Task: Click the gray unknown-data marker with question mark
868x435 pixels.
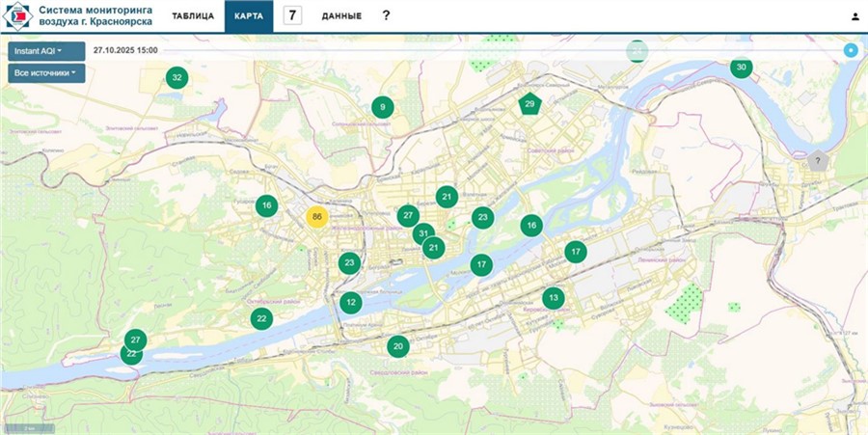Action: 817,161
